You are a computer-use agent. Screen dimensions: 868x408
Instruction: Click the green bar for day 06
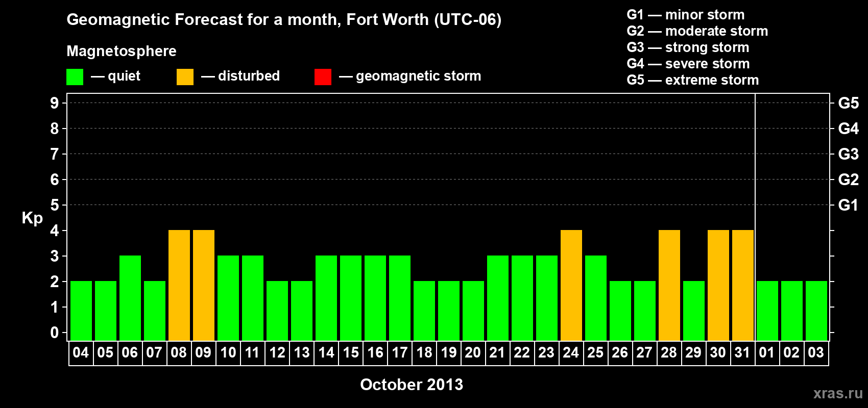[x=130, y=298]
